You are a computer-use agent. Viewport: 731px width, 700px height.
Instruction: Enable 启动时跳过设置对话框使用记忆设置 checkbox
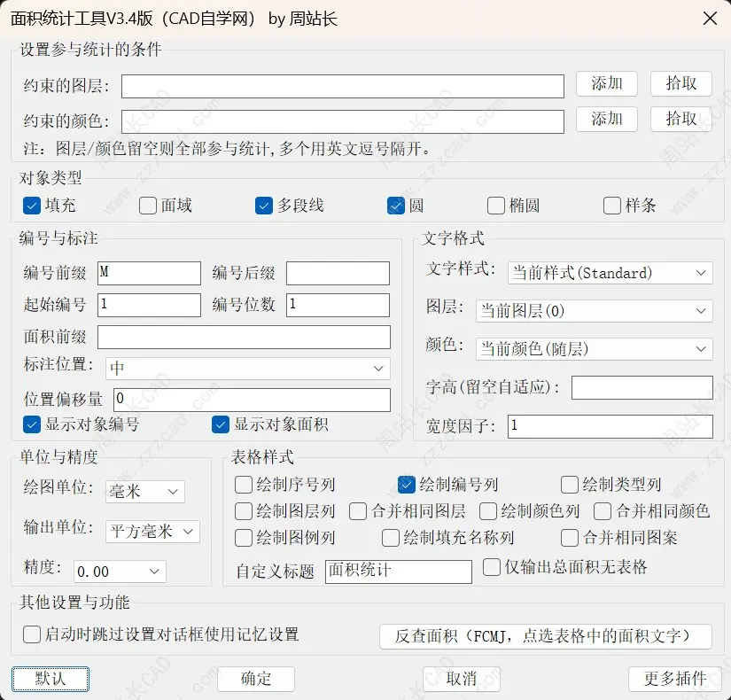32,634
